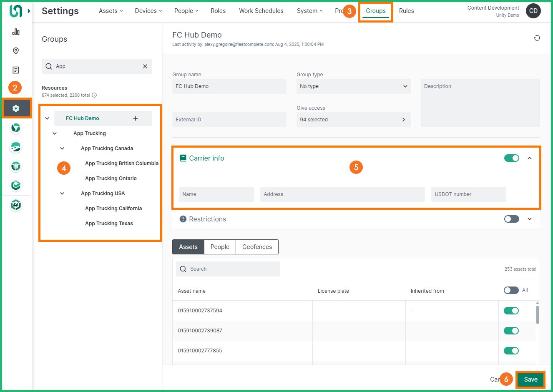This screenshot has width=553, height=392.
Task: Collapse the App Trucking Canada tree node
Action: coord(62,148)
